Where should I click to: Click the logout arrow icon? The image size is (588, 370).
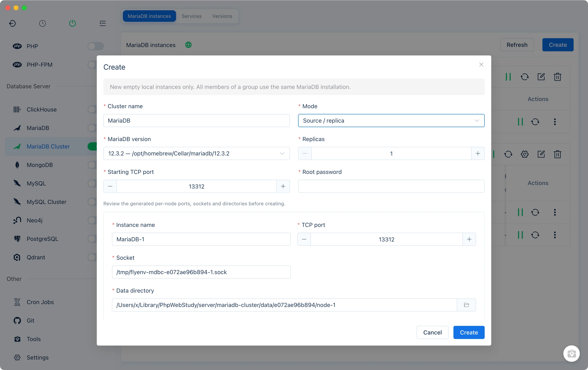tap(12, 23)
